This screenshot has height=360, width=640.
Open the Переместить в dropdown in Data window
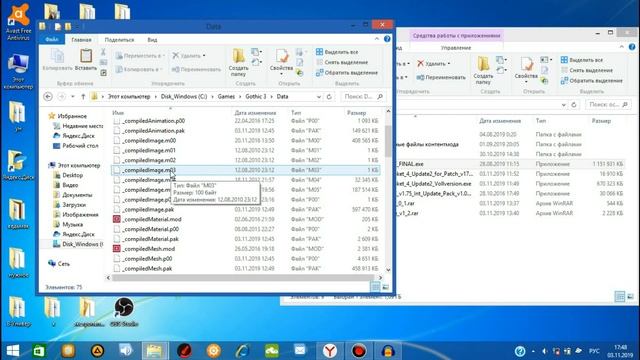click(139, 56)
